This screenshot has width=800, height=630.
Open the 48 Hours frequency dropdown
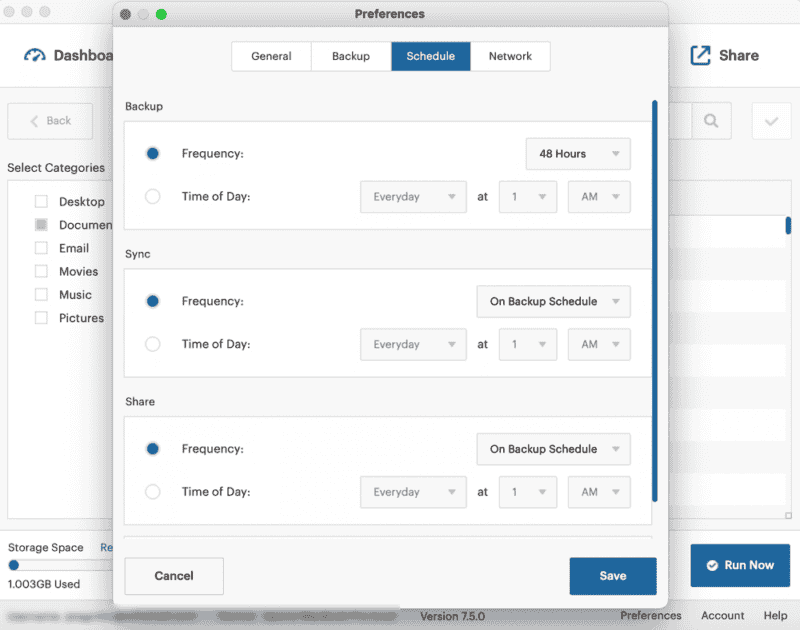point(578,154)
